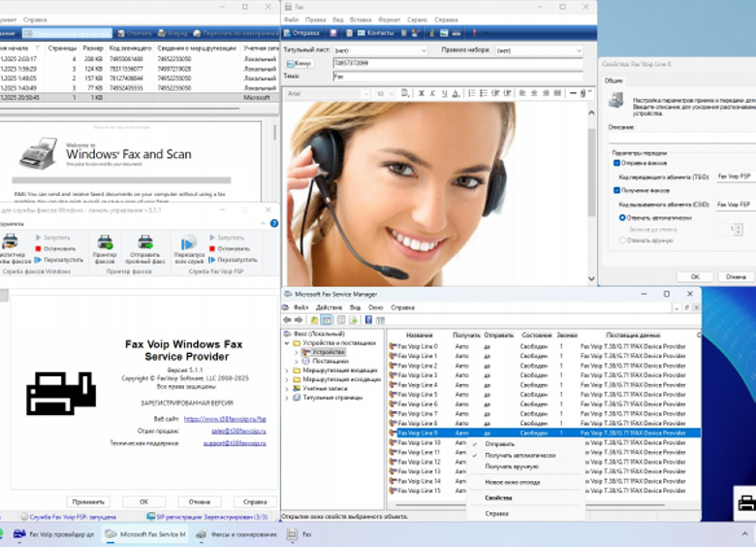Click insert picture icon in Fax toolbar
Image resolution: width=756 pixels, height=547 pixels.
point(444,33)
